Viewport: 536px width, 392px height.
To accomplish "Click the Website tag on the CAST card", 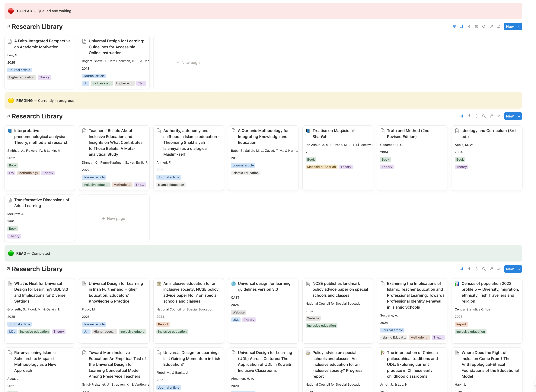I will point(238,312).
